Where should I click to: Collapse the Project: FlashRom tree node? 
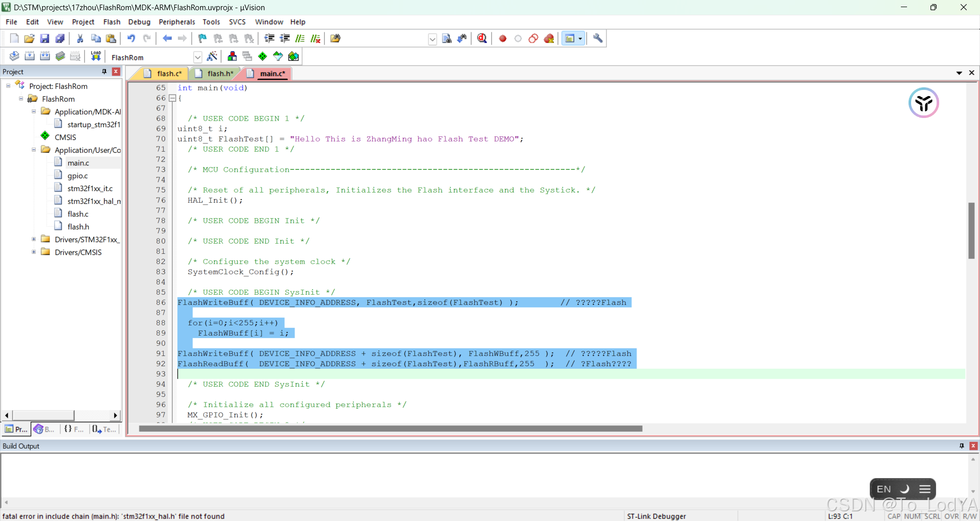8,86
